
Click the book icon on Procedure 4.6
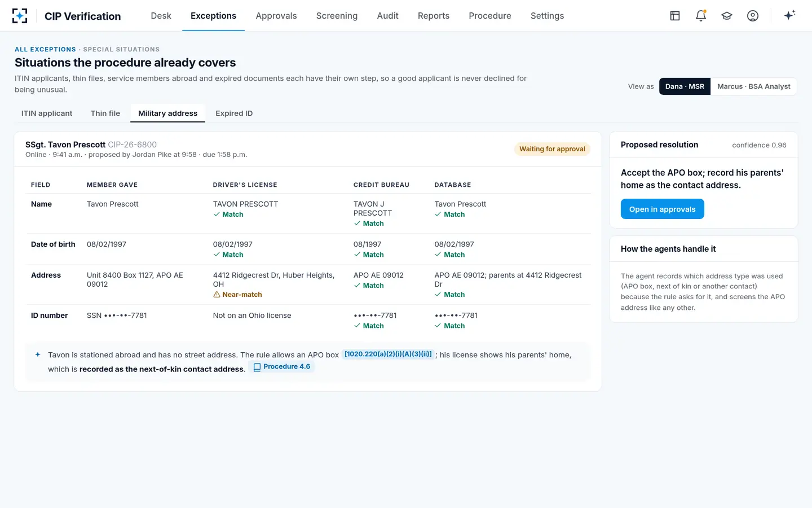pyautogui.click(x=257, y=367)
